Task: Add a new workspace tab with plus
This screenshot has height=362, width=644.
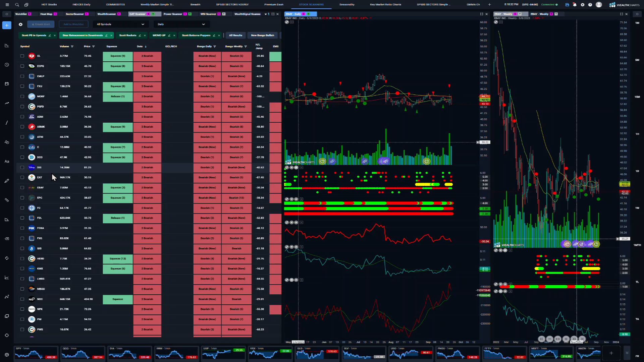Action: coord(489,5)
